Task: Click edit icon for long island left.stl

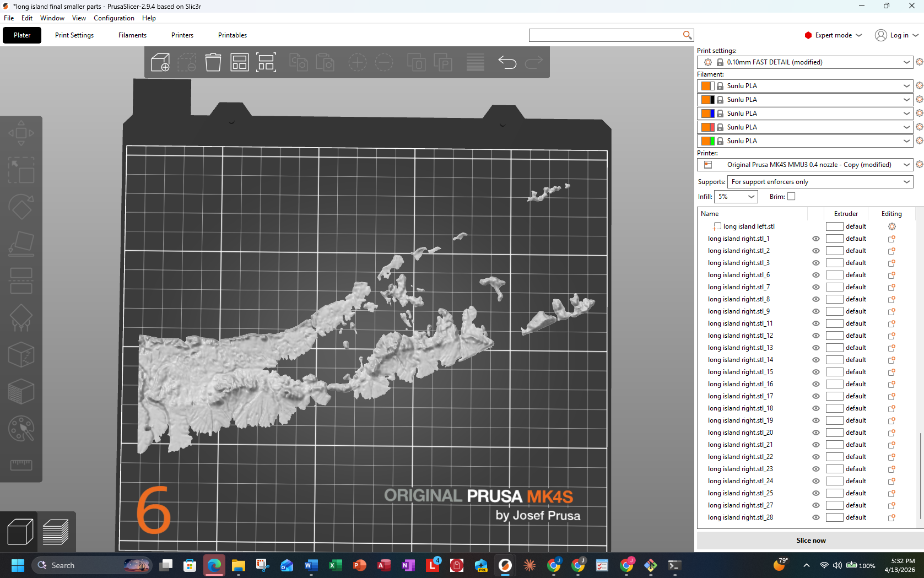Action: coord(891,226)
